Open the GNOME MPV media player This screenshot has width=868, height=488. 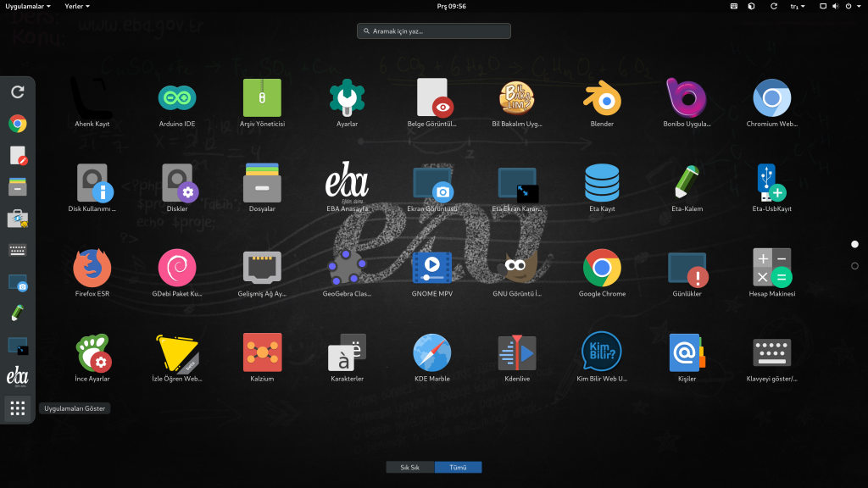pyautogui.click(x=431, y=273)
